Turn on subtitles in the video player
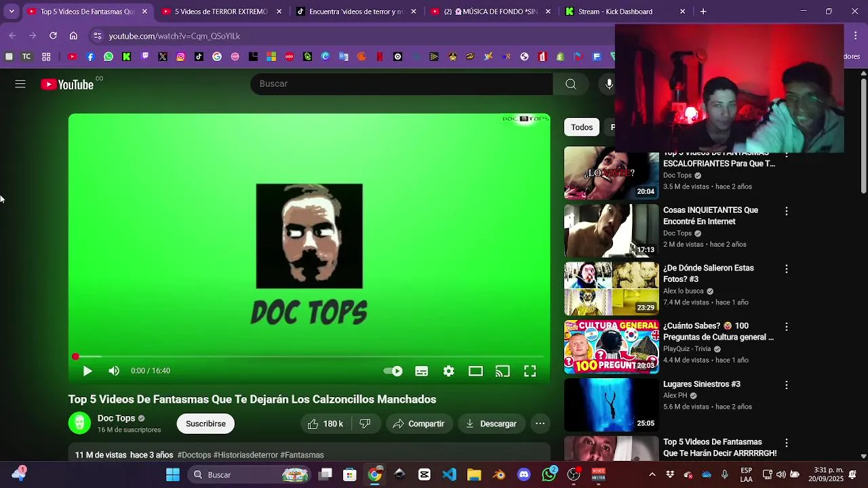Viewport: 868px width, 488px height. 422,371
